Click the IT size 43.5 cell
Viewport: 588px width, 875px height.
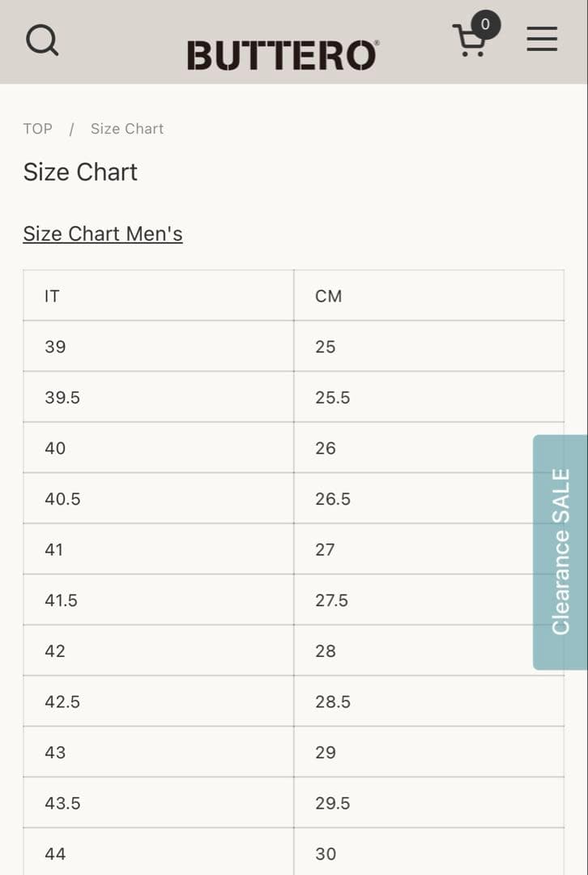click(x=158, y=803)
